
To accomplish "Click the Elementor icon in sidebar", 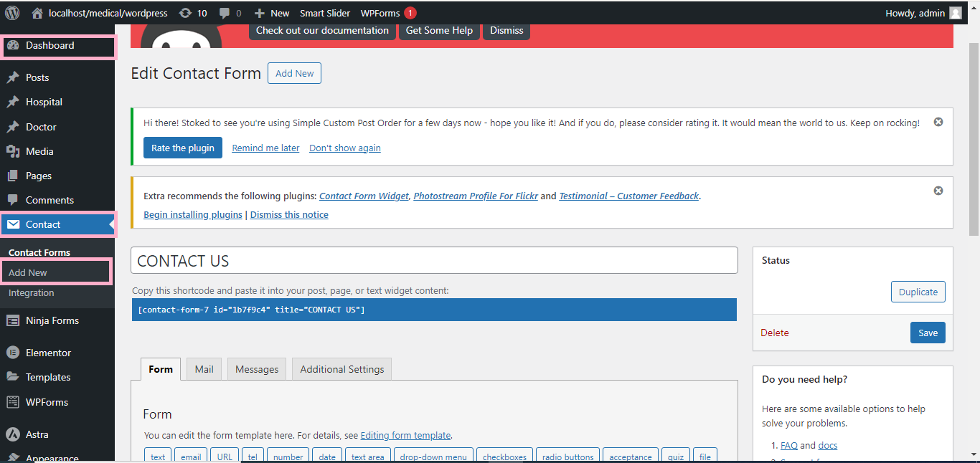I will pos(13,353).
